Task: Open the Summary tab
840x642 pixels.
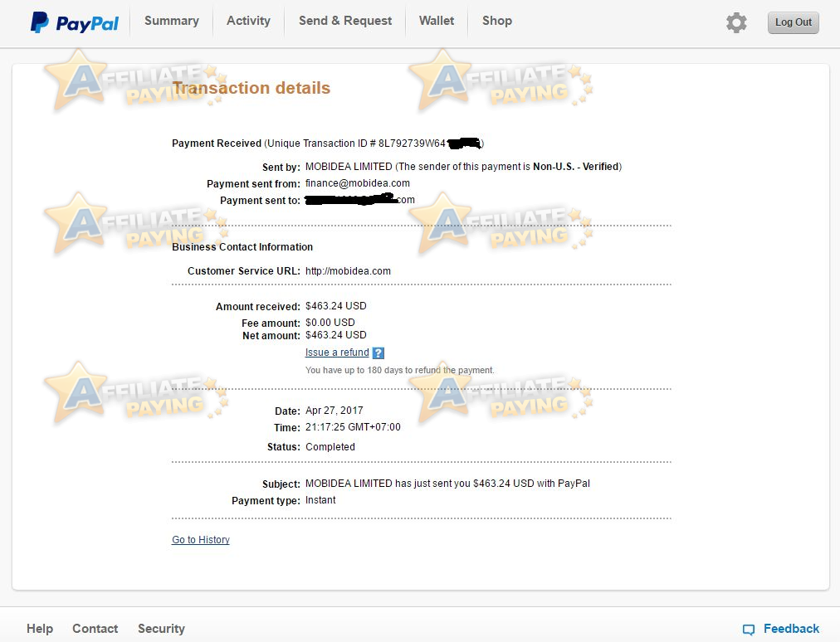Action: 172,21
